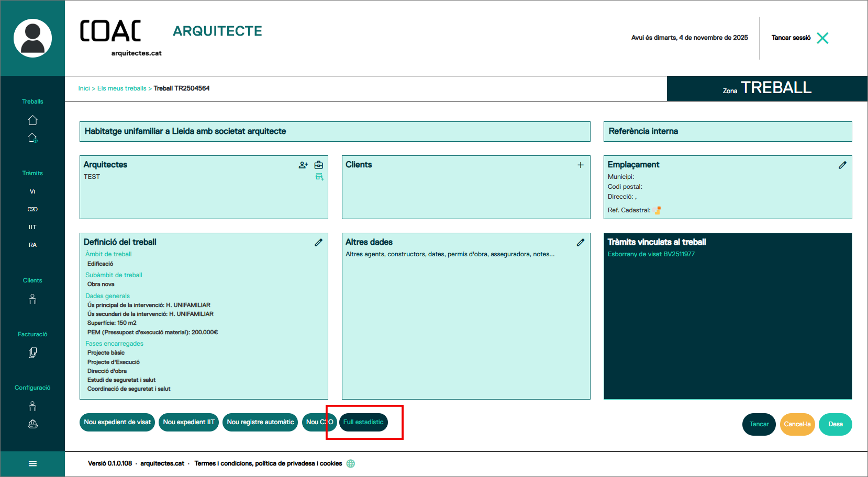The width and height of the screenshot is (868, 477).
Task: Open the Facturació documents icon in sidebar
Action: 32,353
